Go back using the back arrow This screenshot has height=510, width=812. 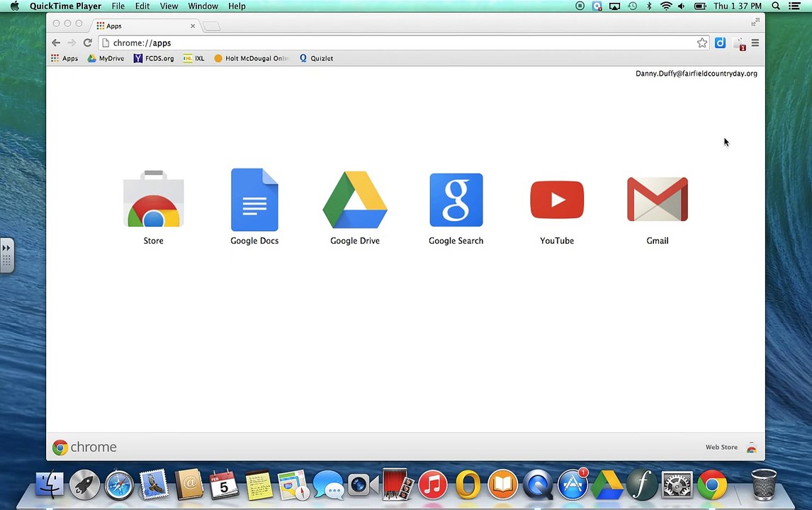click(x=56, y=43)
